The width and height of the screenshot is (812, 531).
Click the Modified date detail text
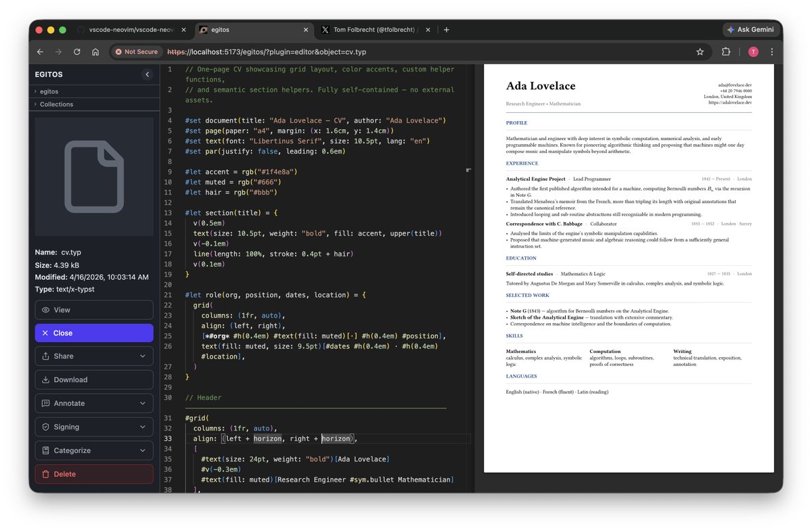(92, 277)
